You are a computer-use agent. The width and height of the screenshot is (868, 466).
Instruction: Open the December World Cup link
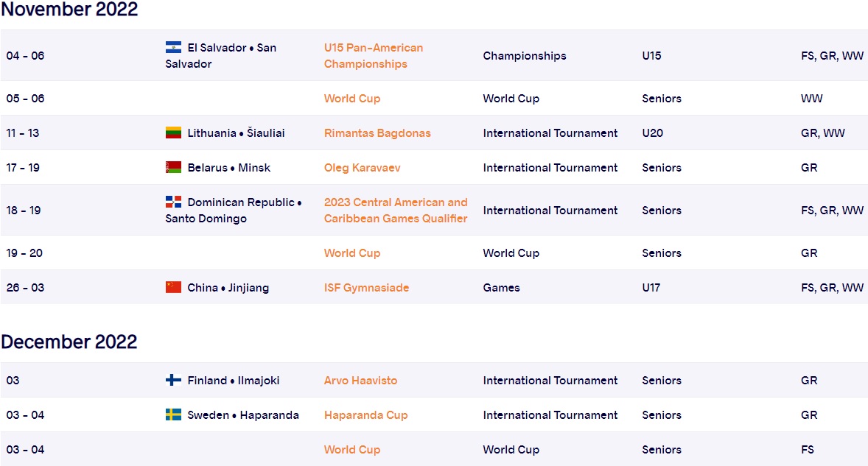352,450
